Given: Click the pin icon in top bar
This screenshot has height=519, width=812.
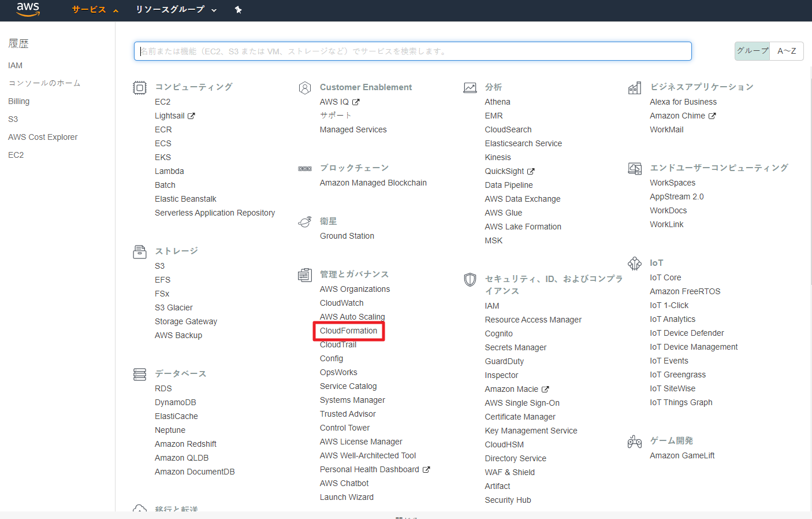Looking at the screenshot, I should click(238, 10).
